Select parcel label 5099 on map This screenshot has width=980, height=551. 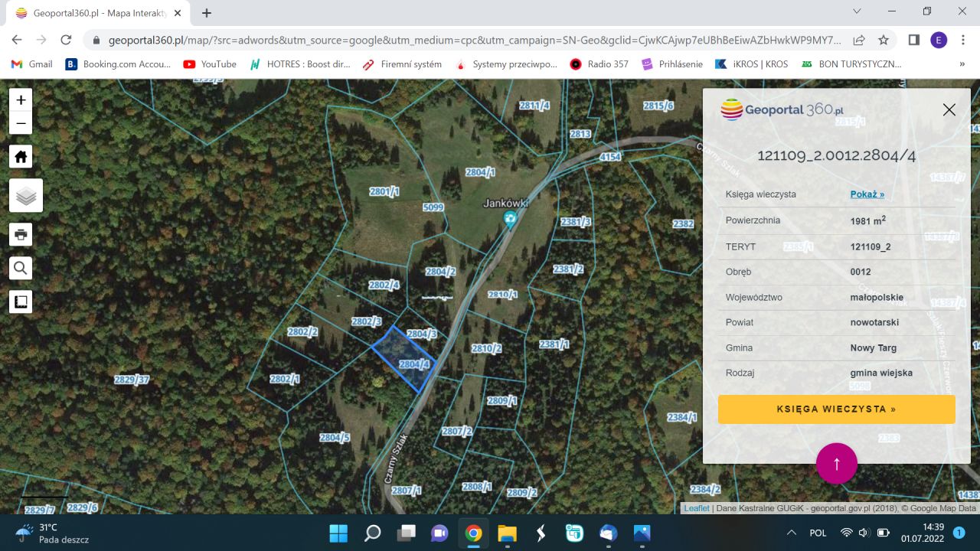[x=433, y=207]
